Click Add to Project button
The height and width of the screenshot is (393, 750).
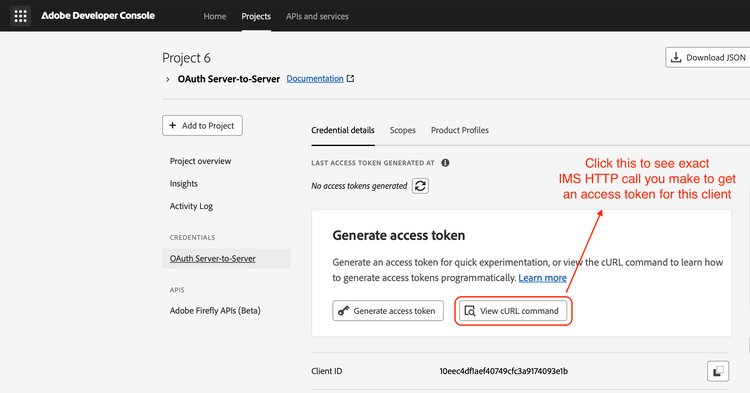click(x=202, y=125)
